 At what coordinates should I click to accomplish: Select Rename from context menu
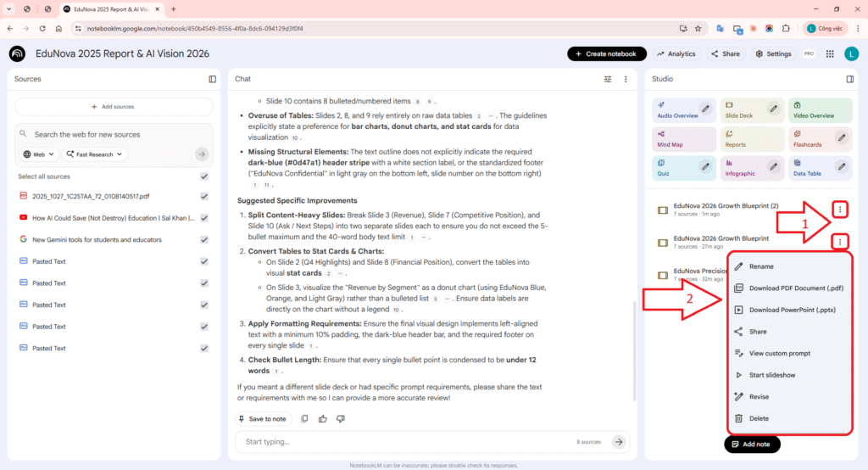pos(761,266)
